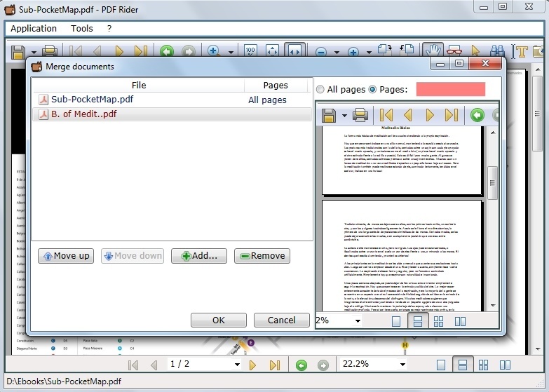Click green Back arrow in main toolbar

(167, 52)
